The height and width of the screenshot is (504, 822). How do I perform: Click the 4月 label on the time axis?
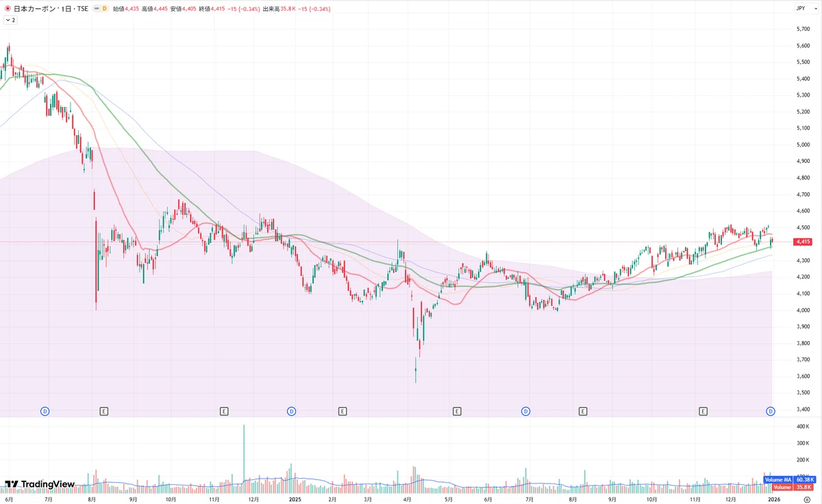click(408, 500)
